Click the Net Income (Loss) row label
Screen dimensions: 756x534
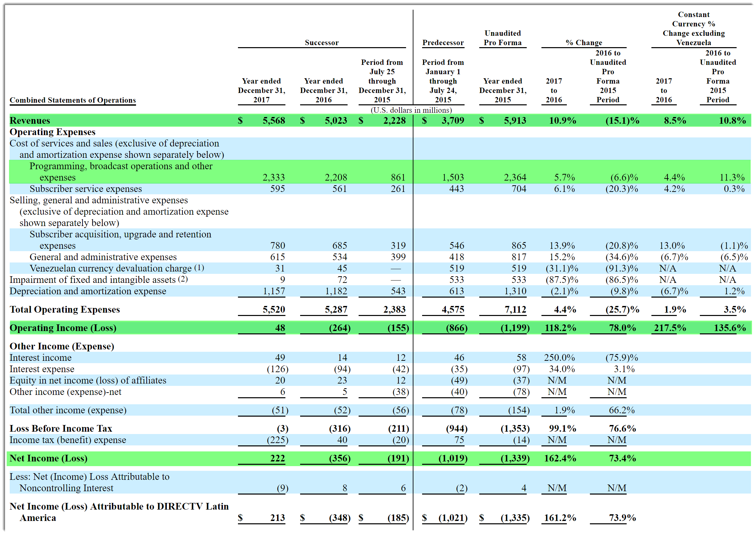(x=48, y=458)
